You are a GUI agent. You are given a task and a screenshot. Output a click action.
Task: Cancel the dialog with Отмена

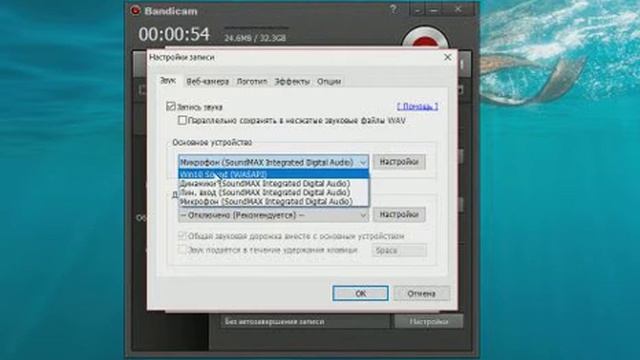pyautogui.click(x=422, y=293)
